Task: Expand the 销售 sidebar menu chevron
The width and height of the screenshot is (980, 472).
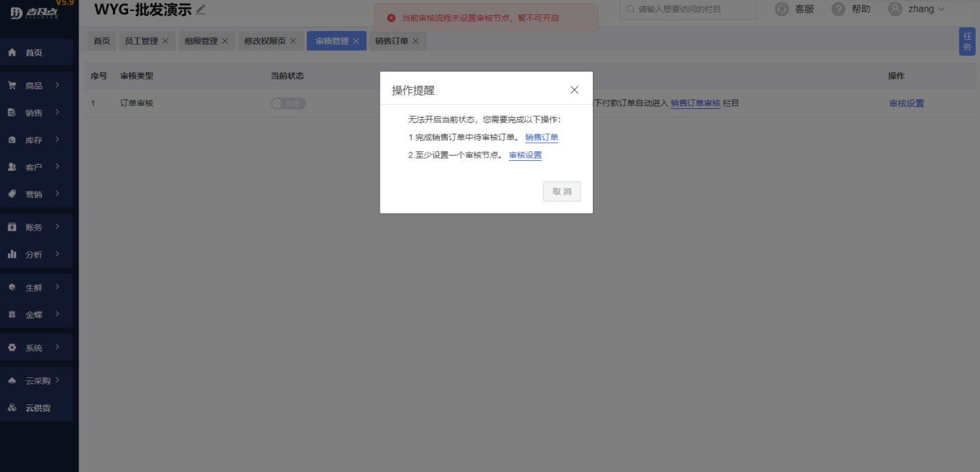Action: coord(58,112)
